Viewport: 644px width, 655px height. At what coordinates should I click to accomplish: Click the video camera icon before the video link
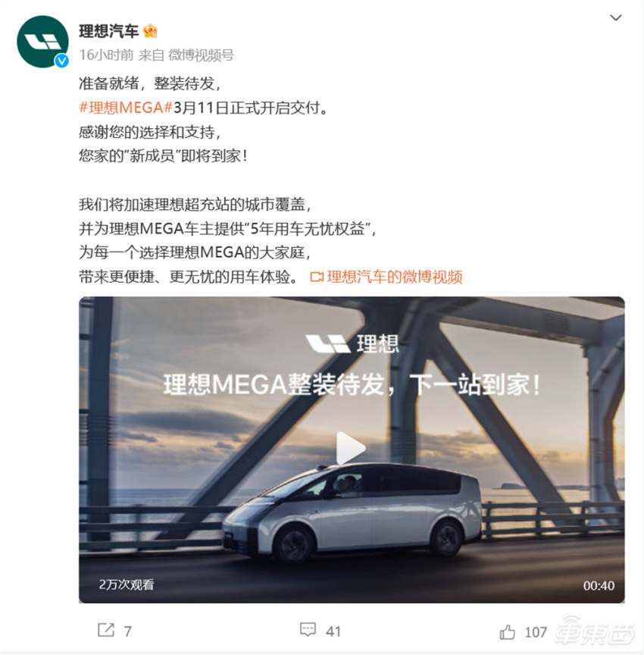click(317, 277)
